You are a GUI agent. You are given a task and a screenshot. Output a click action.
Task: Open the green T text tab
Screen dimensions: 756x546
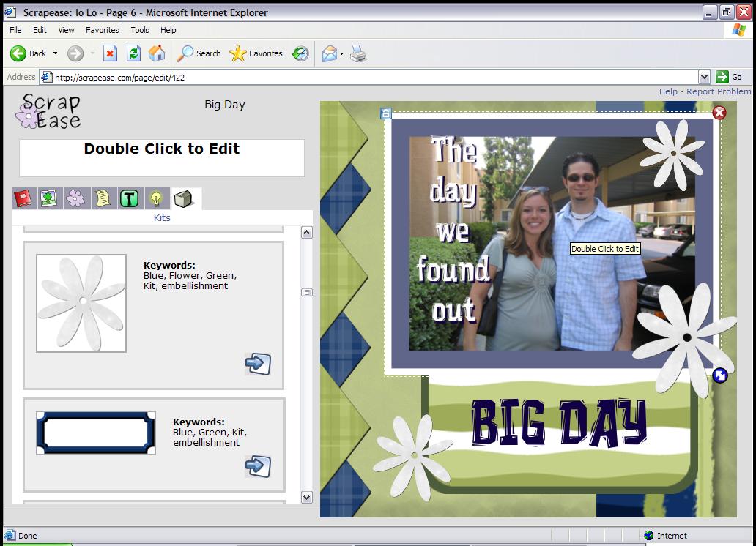click(129, 198)
